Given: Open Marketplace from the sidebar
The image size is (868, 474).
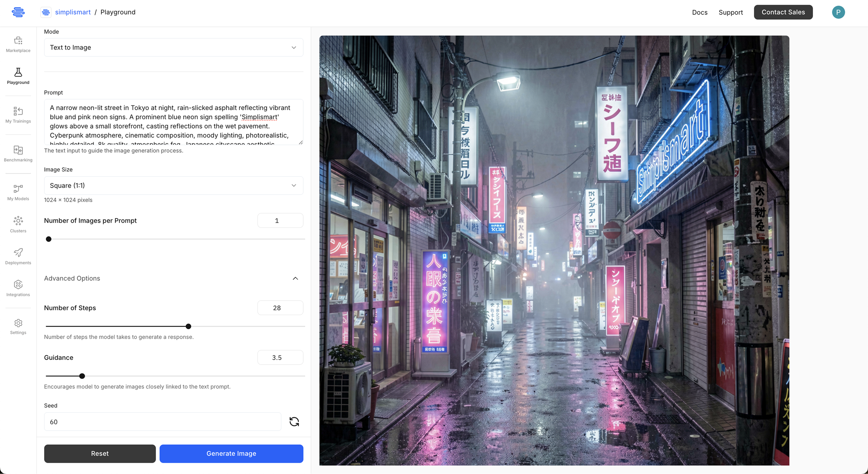Looking at the screenshot, I should (18, 44).
